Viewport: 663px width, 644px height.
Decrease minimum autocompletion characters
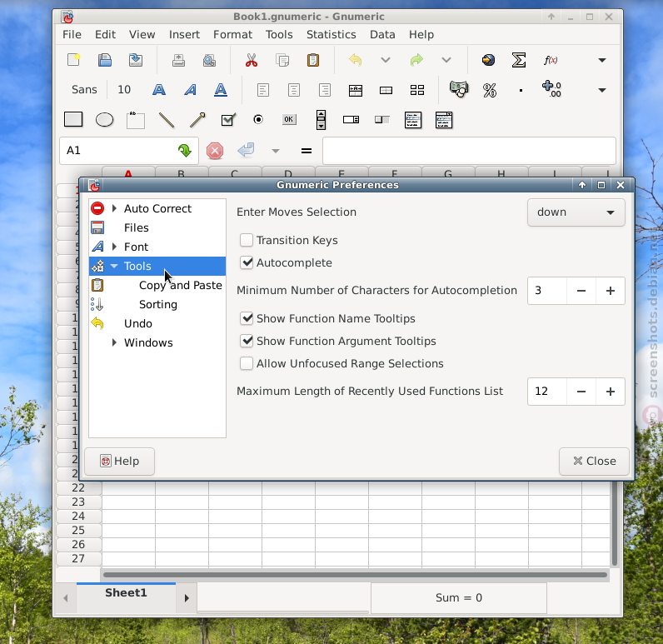click(581, 291)
